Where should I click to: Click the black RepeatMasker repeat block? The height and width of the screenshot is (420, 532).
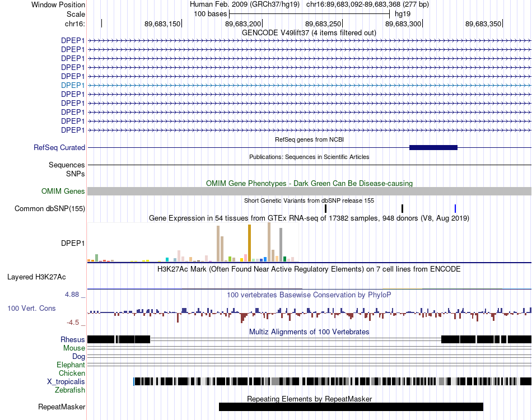[351, 407]
